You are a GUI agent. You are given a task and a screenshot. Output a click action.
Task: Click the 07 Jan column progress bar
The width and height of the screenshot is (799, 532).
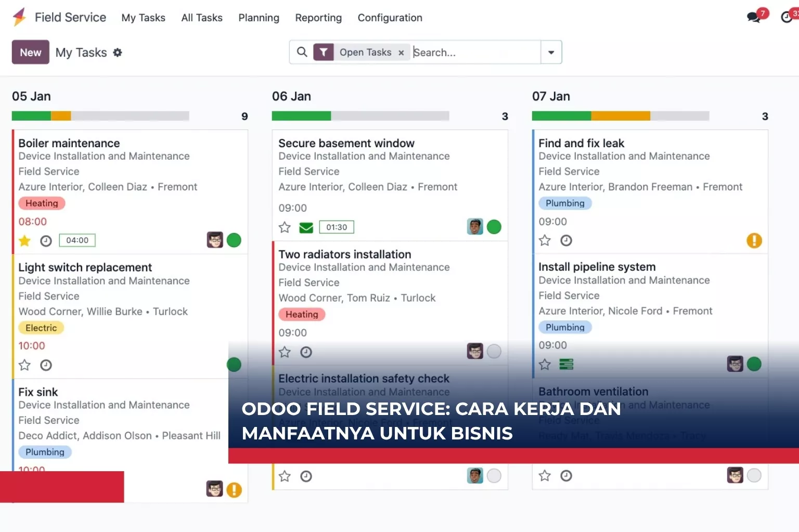621,116
